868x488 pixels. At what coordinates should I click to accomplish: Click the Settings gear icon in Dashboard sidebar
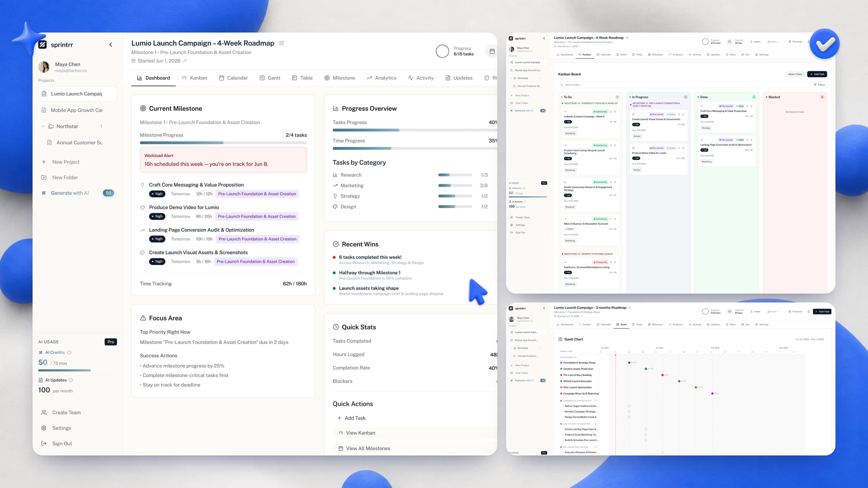(44, 428)
